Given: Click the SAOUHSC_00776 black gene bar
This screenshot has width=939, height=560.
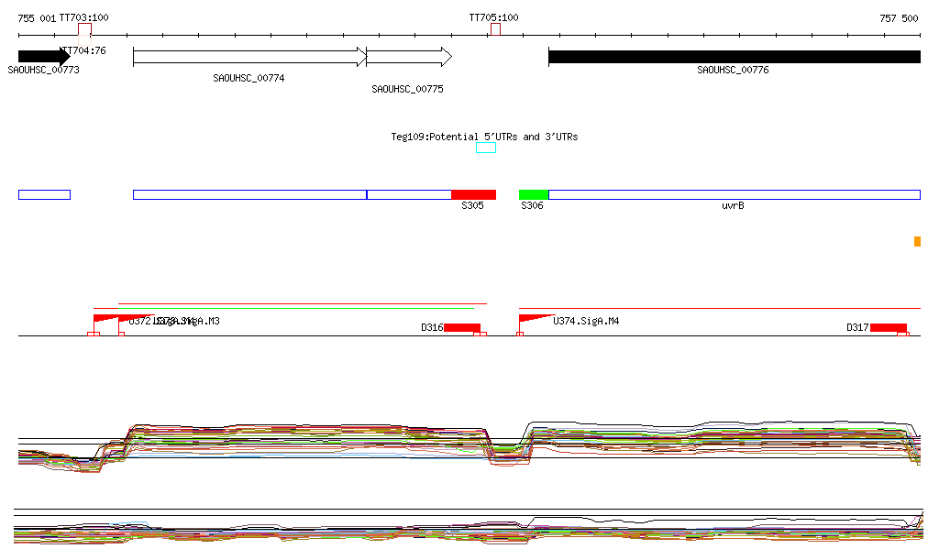Looking at the screenshot, I should 734,57.
